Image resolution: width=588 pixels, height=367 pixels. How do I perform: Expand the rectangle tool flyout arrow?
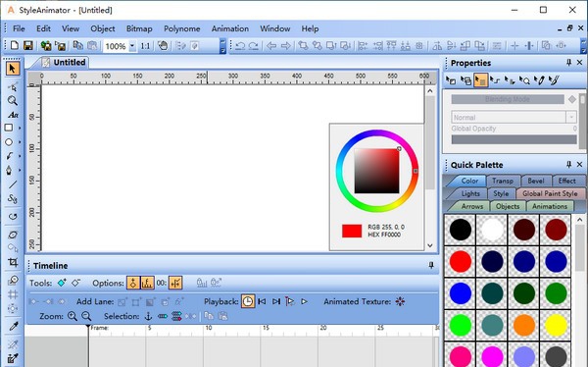(x=20, y=129)
